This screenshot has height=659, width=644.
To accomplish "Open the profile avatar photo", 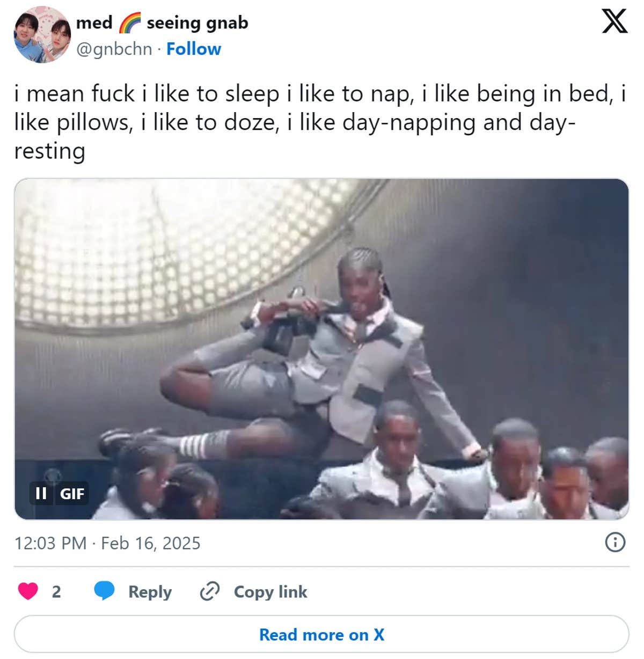I will pos(42,35).
